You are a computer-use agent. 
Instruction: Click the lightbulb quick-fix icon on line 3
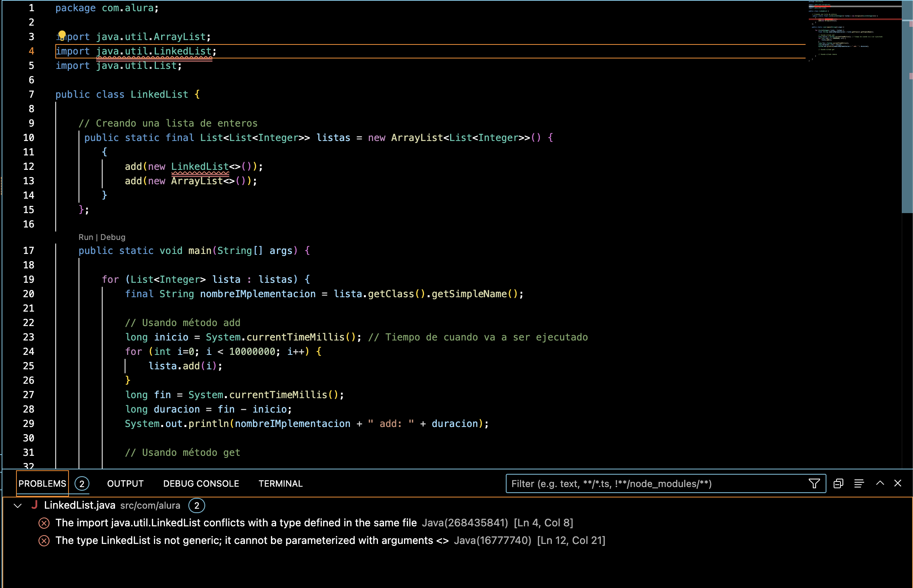pos(62,35)
